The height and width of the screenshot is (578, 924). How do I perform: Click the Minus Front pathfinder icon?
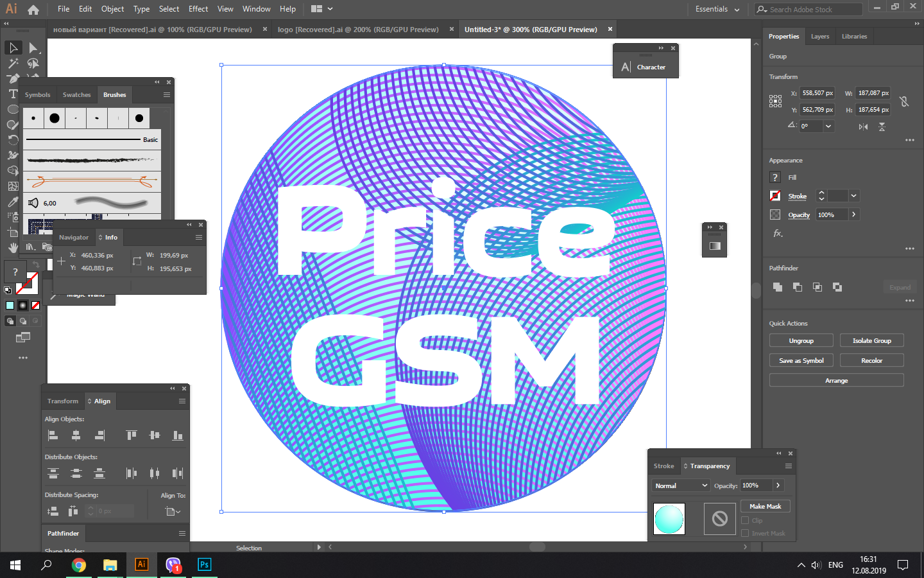pos(798,287)
